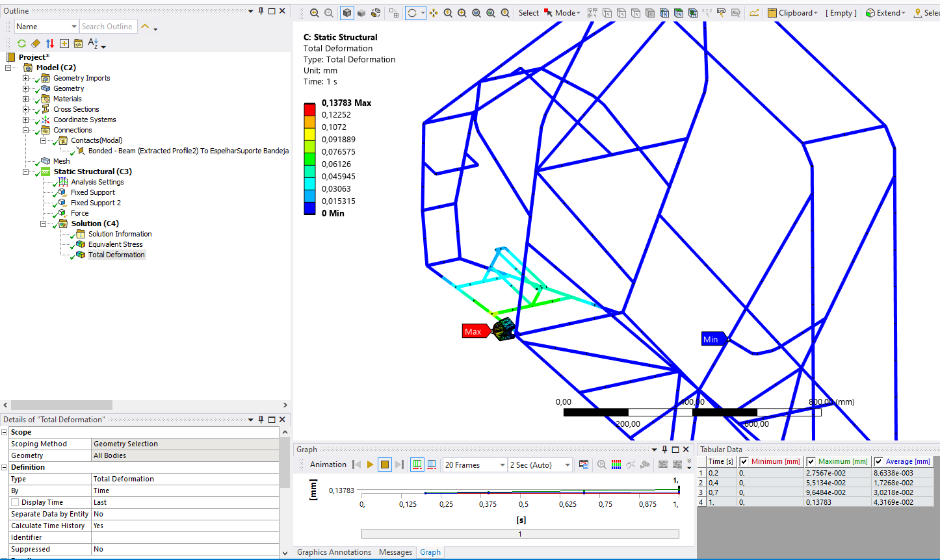This screenshot has width=940, height=560.
Task: Click the blue Min probe label
Action: click(x=713, y=339)
